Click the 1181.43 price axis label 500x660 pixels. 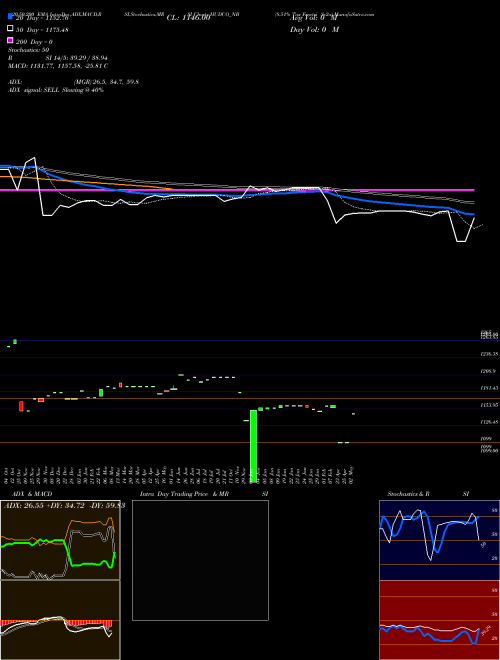[489, 388]
